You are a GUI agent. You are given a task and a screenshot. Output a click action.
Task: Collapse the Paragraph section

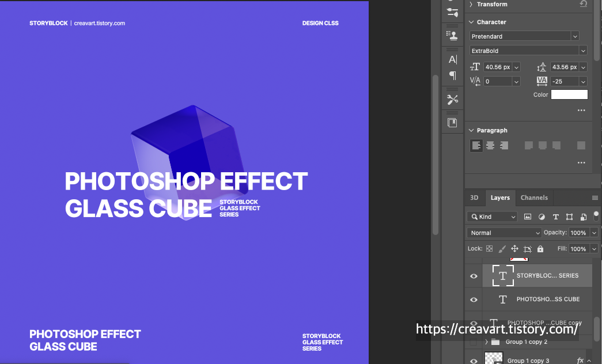[471, 131]
